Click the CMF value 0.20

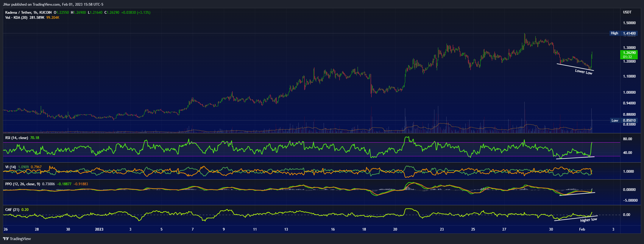25,210
